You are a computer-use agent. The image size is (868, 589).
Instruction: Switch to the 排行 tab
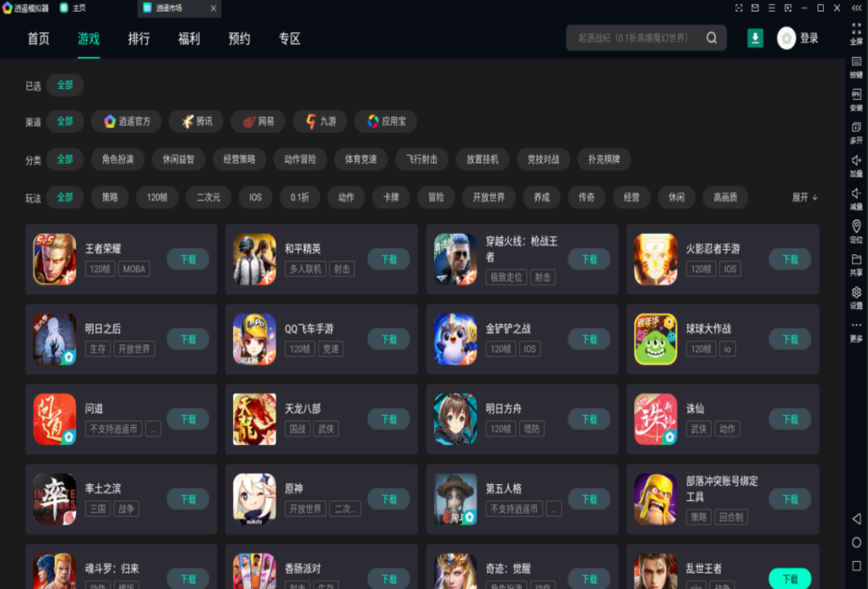[139, 38]
